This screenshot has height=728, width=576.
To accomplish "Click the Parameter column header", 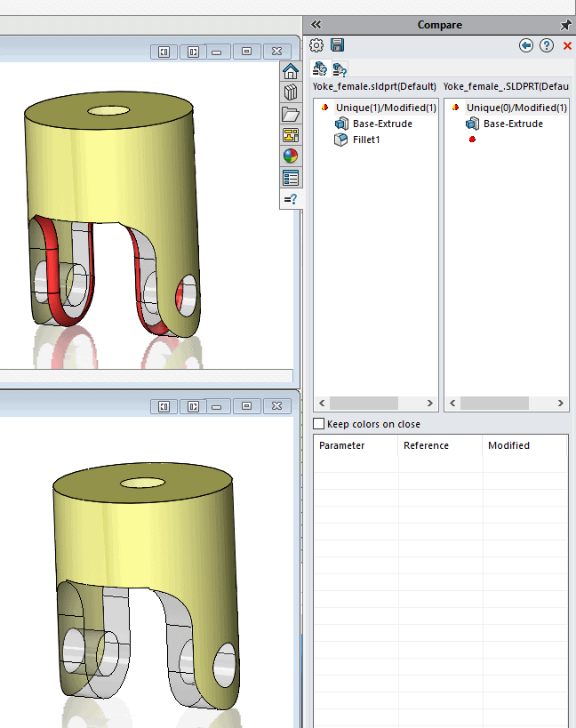I will click(x=342, y=445).
